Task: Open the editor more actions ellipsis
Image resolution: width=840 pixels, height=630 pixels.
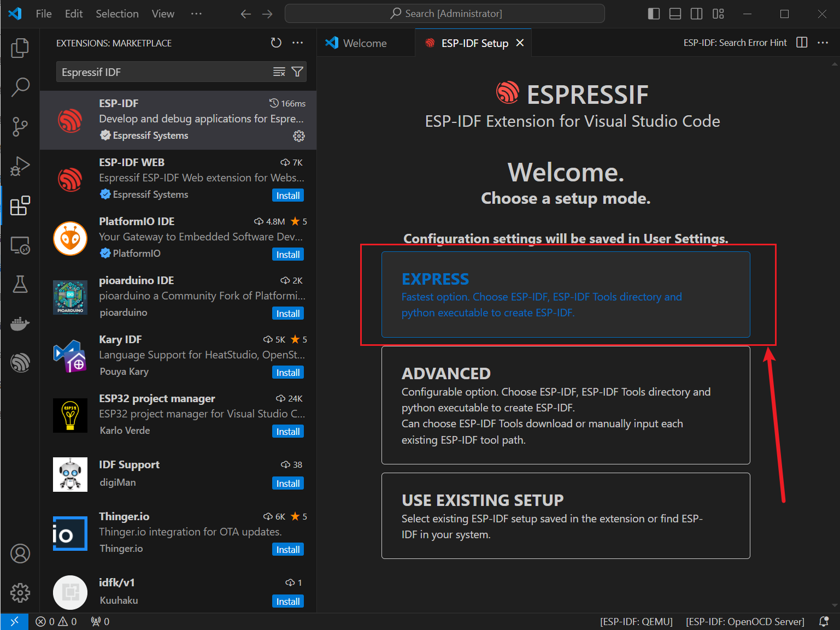Action: (x=823, y=43)
